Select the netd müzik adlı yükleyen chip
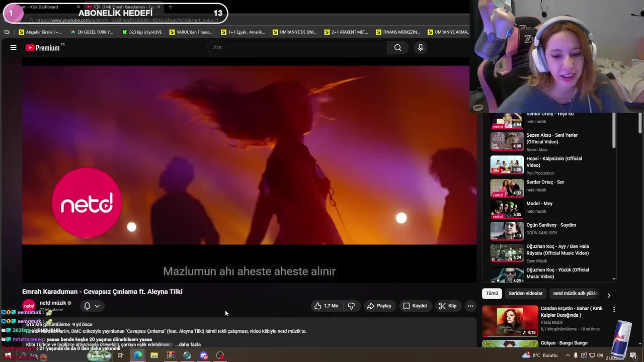Viewport: 644px width, 362px height. pos(575,293)
